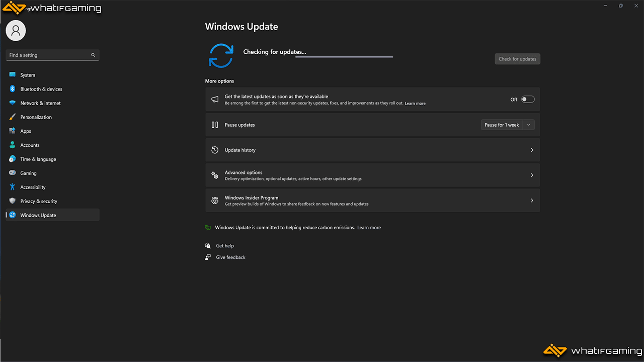Viewport: 644px width, 362px height.
Task: Open Learn more link about carbon emissions
Action: pyautogui.click(x=369, y=228)
